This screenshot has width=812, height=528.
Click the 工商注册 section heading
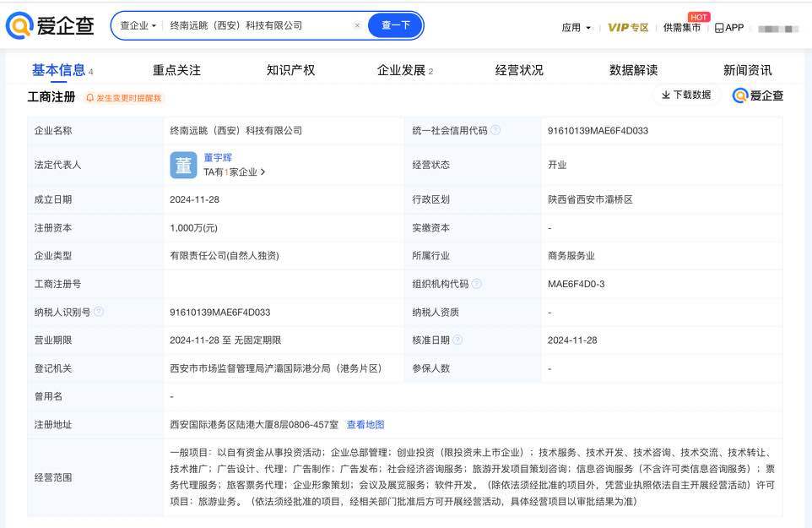tap(51, 97)
